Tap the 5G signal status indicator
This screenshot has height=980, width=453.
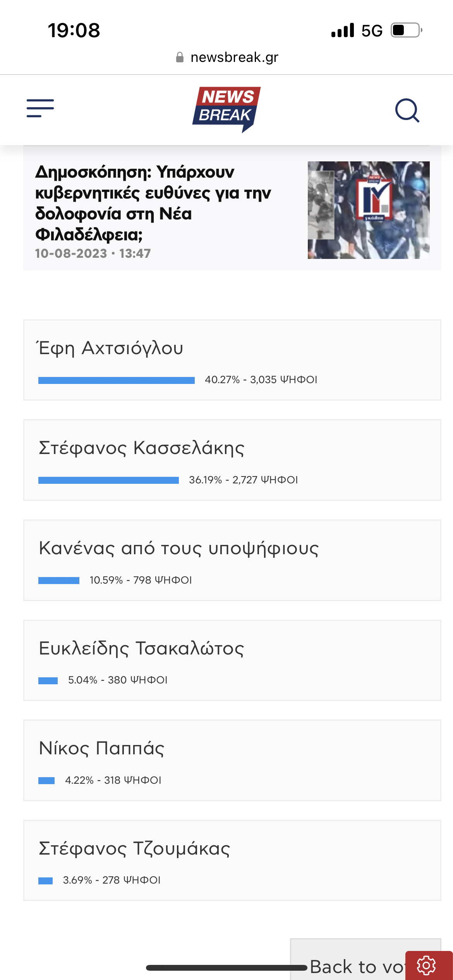pos(372,31)
